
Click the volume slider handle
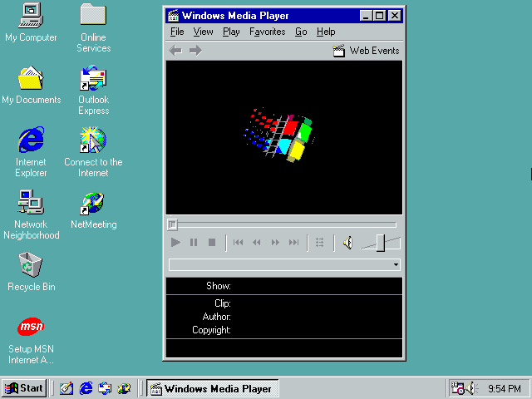tap(381, 243)
